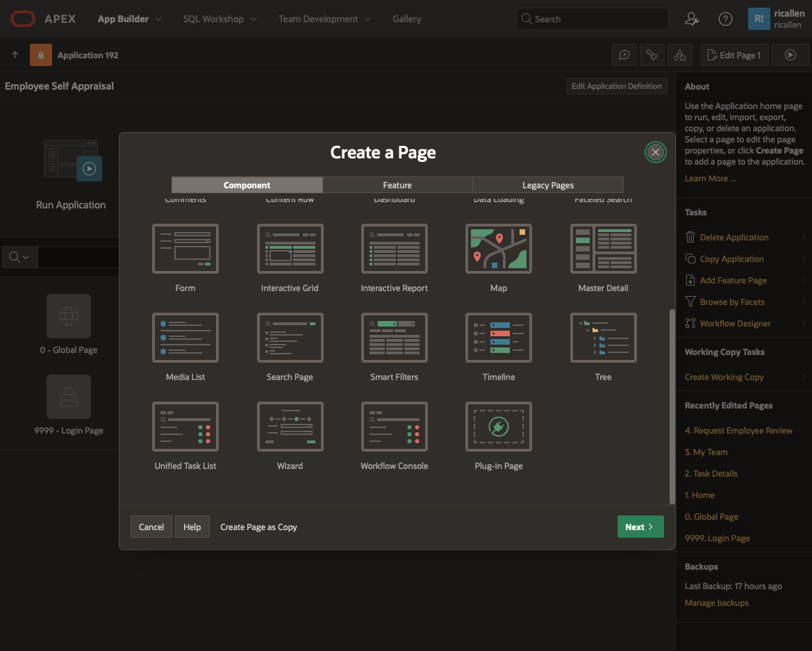Open Shared Components shapes icon
This screenshot has width=812, height=651.
coord(680,55)
